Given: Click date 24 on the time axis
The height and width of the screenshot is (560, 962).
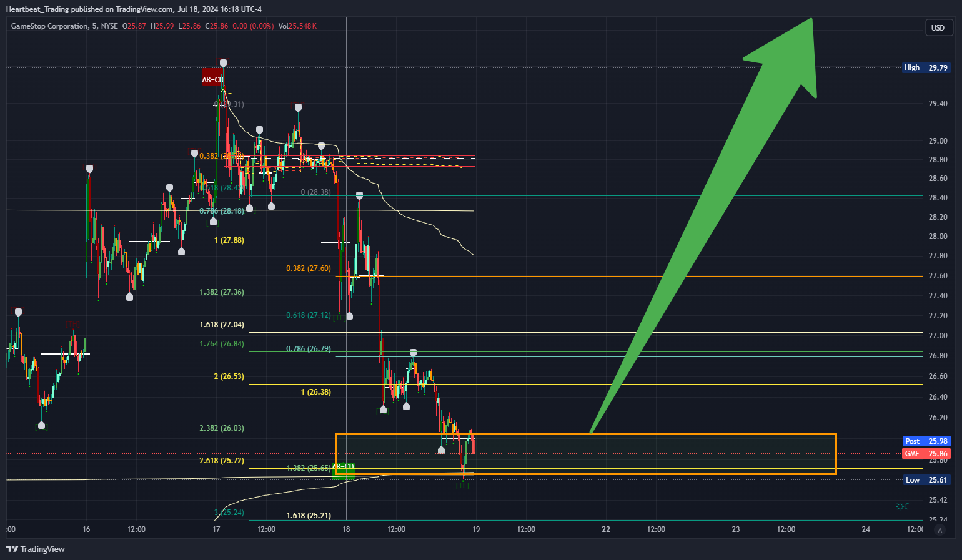Looking at the screenshot, I should (x=866, y=529).
